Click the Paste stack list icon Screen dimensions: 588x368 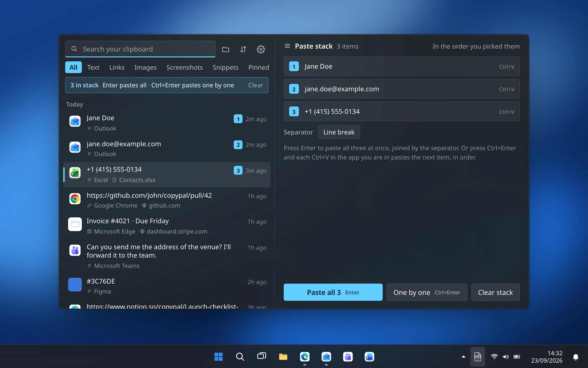[287, 46]
